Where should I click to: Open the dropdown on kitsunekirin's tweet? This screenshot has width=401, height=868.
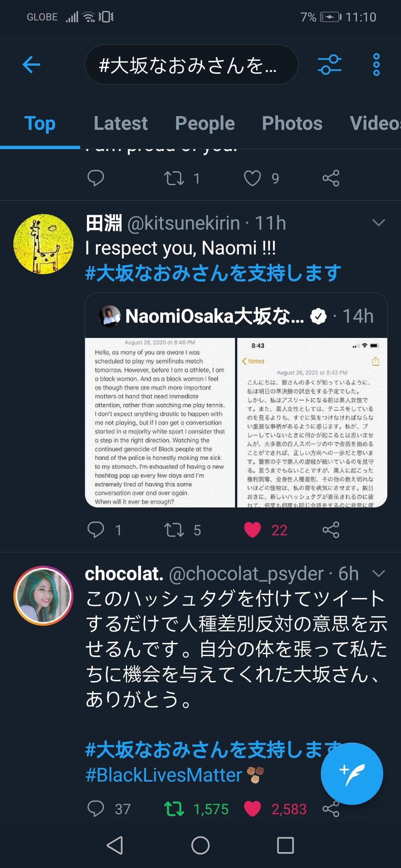click(378, 223)
